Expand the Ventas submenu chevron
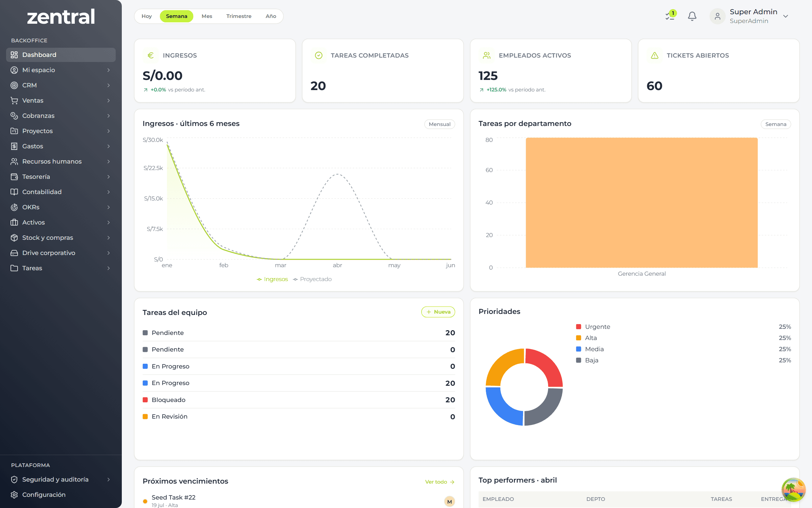The height and width of the screenshot is (508, 812). tap(109, 101)
